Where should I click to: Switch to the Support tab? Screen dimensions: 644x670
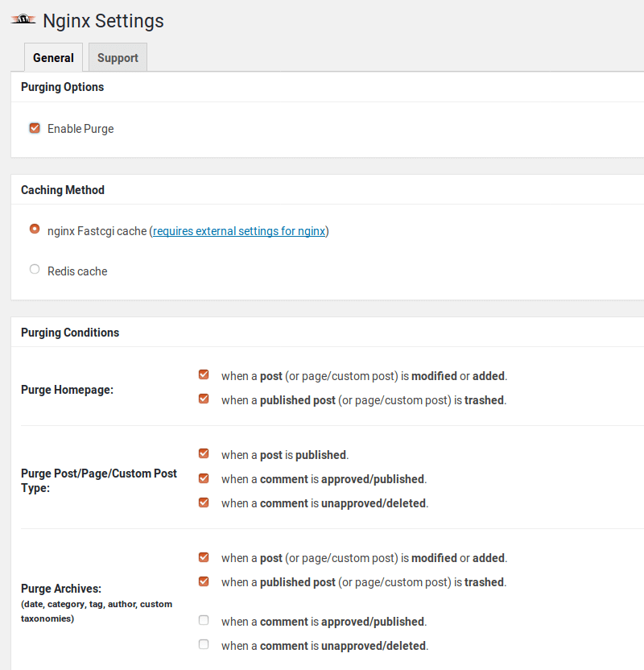coord(118,58)
